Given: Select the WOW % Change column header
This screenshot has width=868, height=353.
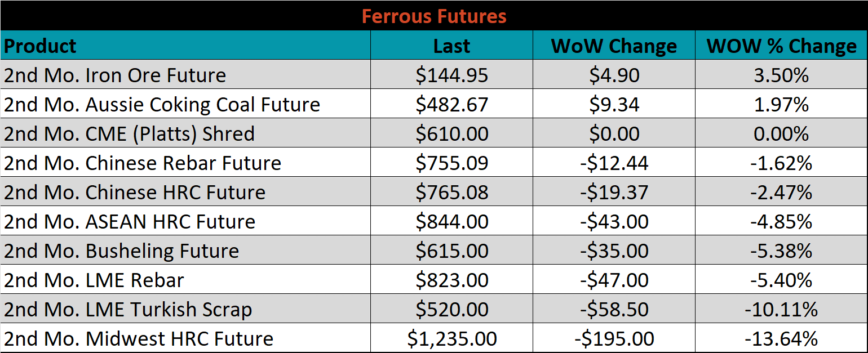Looking at the screenshot, I should [781, 46].
